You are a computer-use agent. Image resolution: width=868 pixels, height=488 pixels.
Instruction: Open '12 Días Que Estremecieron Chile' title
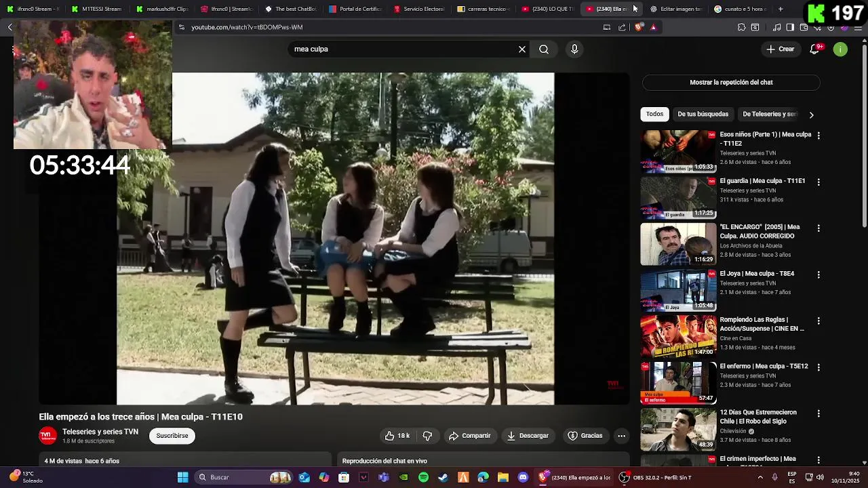pyautogui.click(x=758, y=416)
